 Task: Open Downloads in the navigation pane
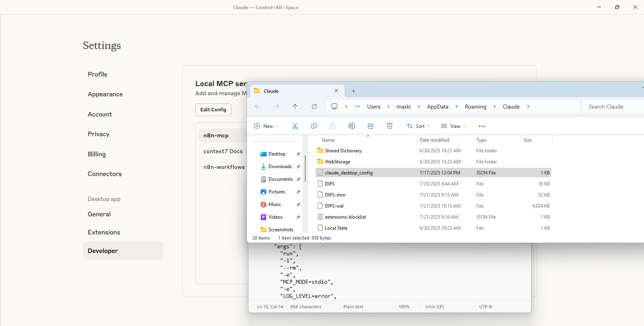pyautogui.click(x=280, y=167)
